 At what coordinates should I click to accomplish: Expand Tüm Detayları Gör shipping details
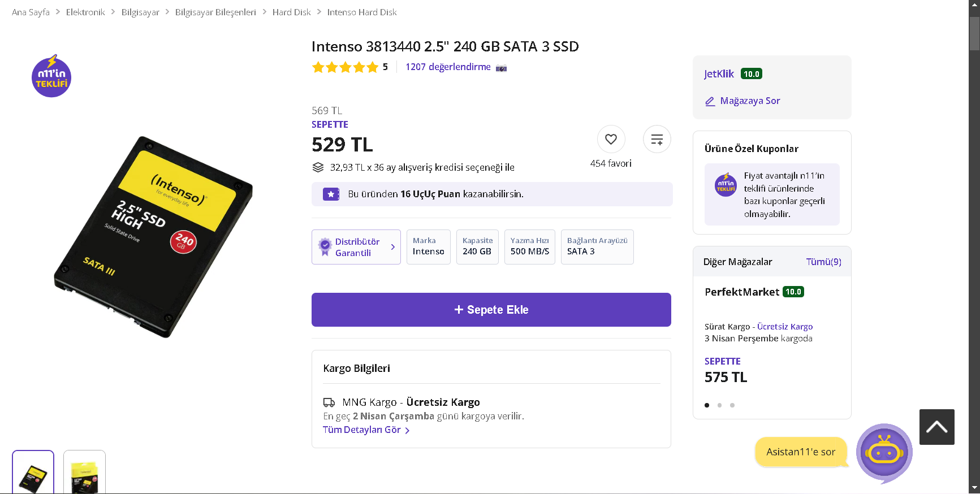point(366,430)
